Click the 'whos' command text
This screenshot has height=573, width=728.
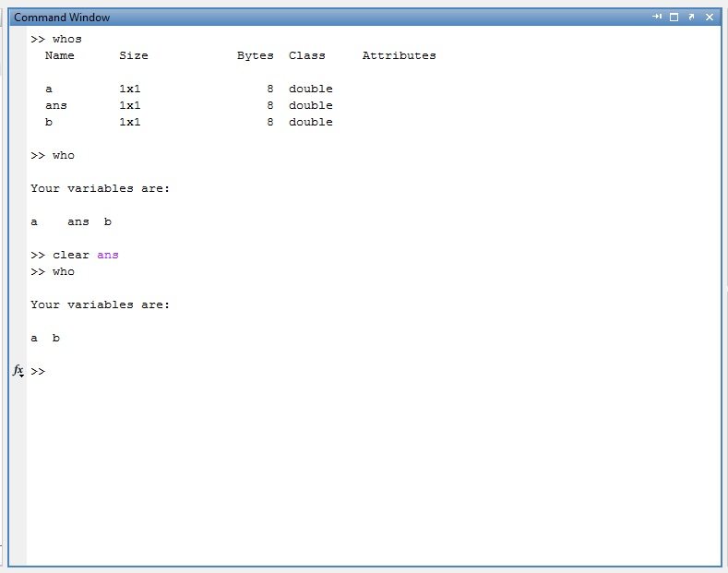pyautogui.click(x=66, y=39)
